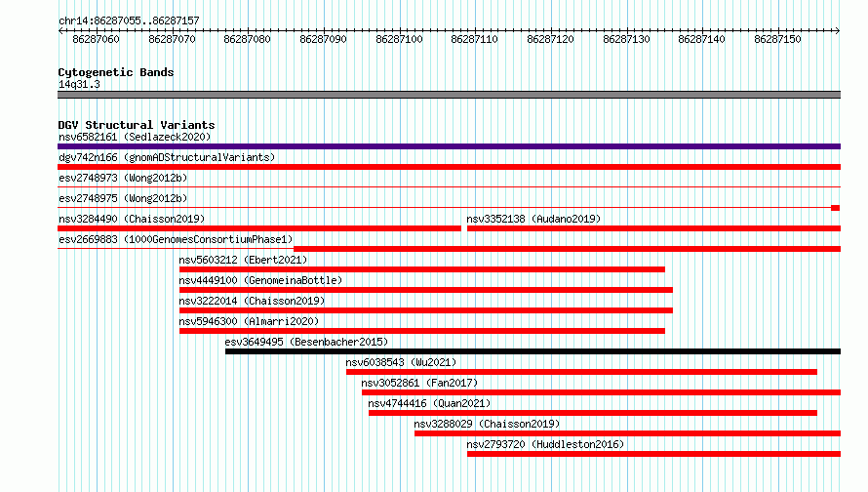Viewport: 868px width, 492px height.
Task: Click nsv5946300 (Almarri2020) label
Action: [x=249, y=321]
